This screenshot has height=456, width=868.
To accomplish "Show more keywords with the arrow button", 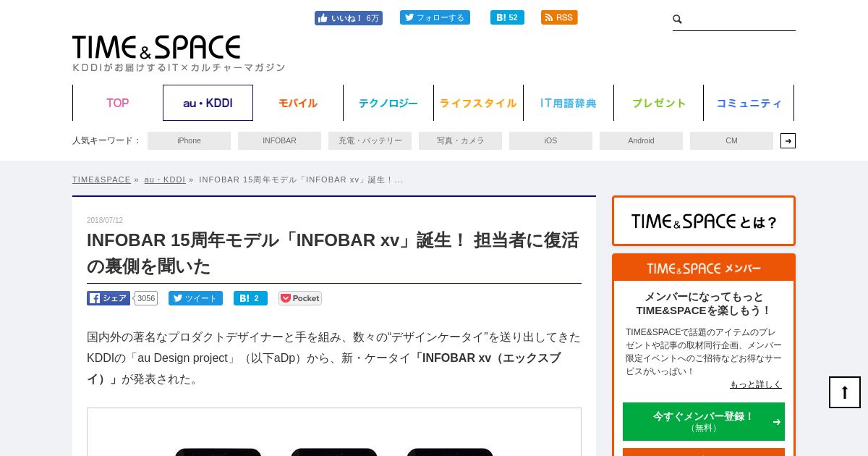I will 788,140.
